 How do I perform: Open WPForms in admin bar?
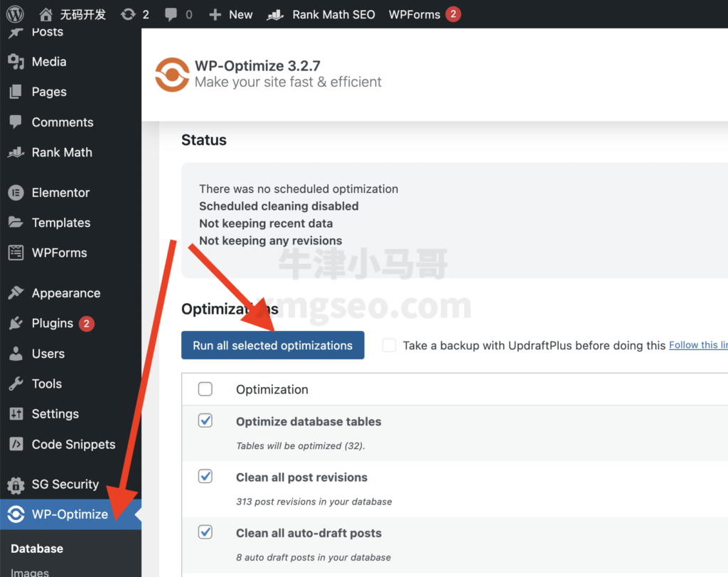tap(414, 14)
